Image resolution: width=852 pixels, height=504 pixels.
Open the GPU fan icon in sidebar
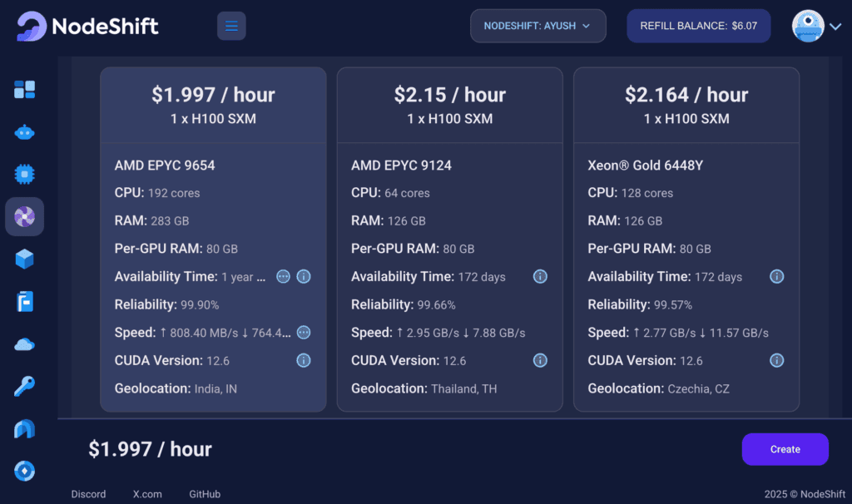tap(24, 217)
